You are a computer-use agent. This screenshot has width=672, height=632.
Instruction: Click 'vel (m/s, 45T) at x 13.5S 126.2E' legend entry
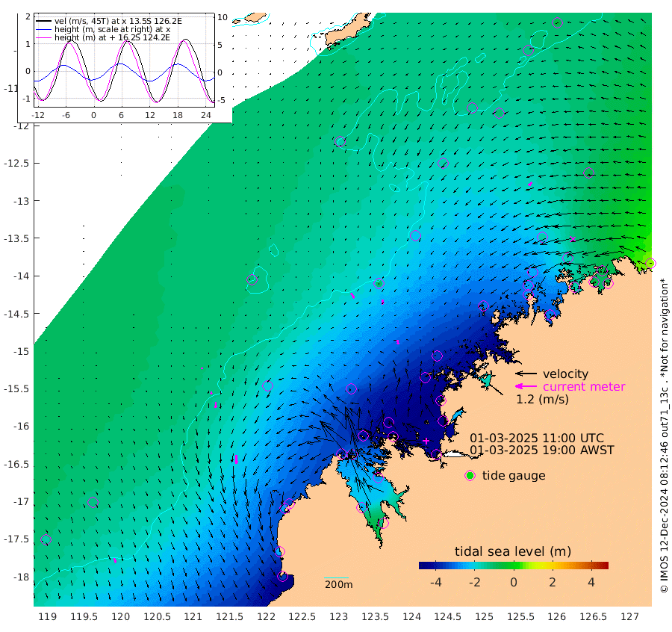pos(118,21)
